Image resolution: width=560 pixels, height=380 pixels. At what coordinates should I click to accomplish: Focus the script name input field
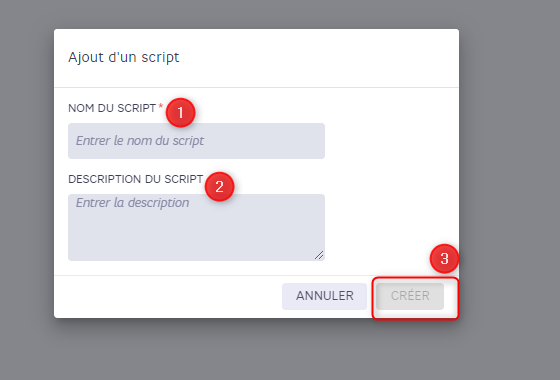click(x=196, y=141)
